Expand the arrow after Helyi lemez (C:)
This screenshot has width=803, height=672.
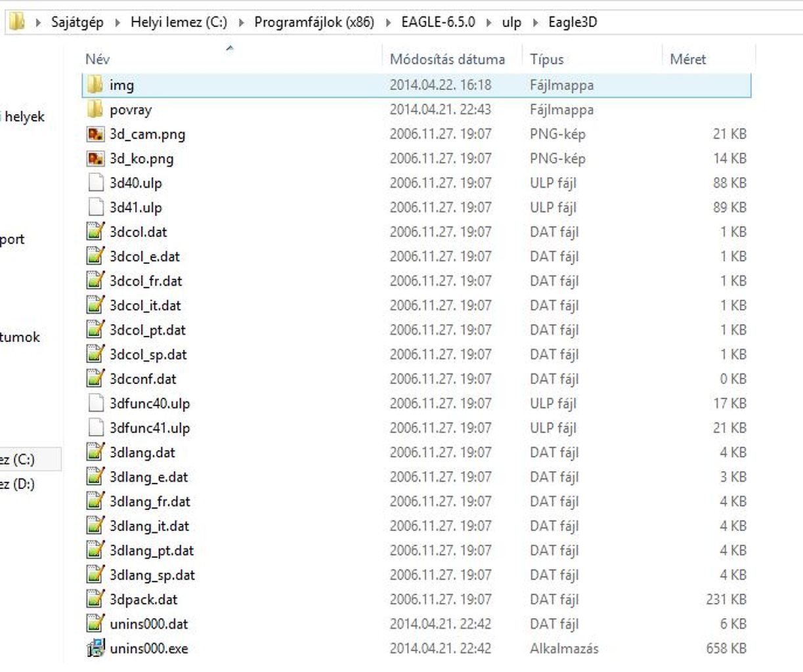click(241, 22)
